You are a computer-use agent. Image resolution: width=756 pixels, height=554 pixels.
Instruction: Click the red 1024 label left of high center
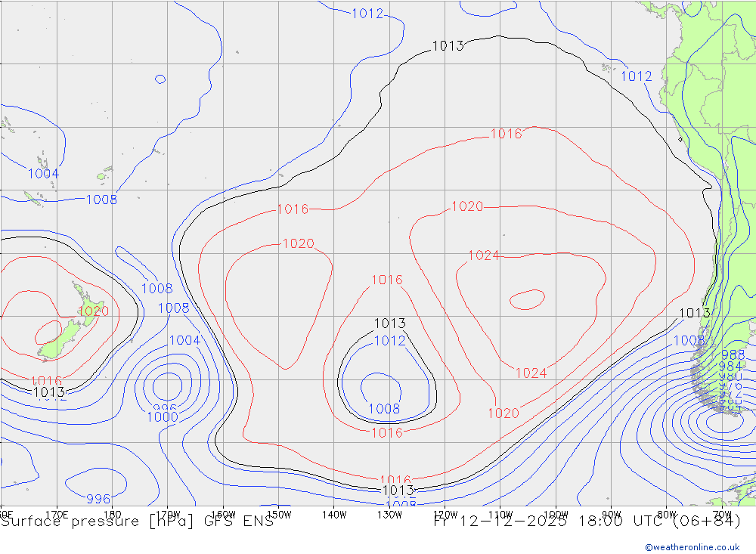click(x=484, y=255)
